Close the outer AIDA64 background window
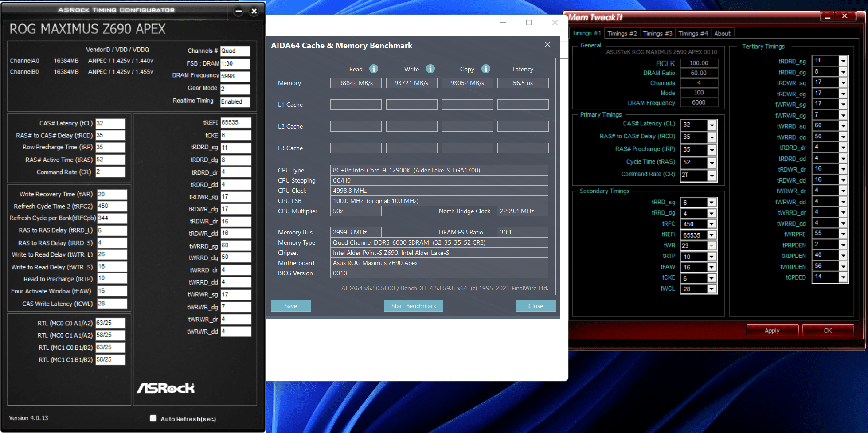868x433 pixels. [555, 23]
